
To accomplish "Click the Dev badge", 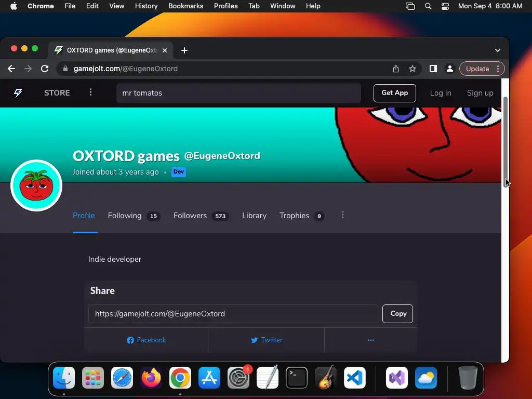I will (x=179, y=171).
